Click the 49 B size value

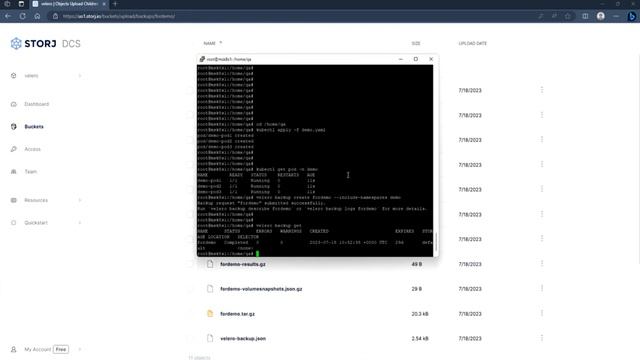pyautogui.click(x=416, y=264)
